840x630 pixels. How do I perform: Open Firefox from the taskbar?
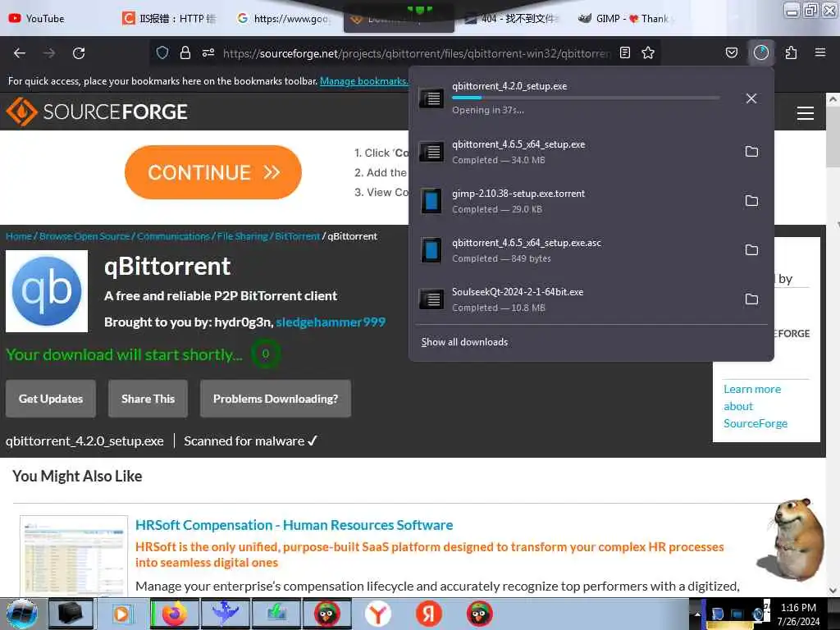click(174, 614)
